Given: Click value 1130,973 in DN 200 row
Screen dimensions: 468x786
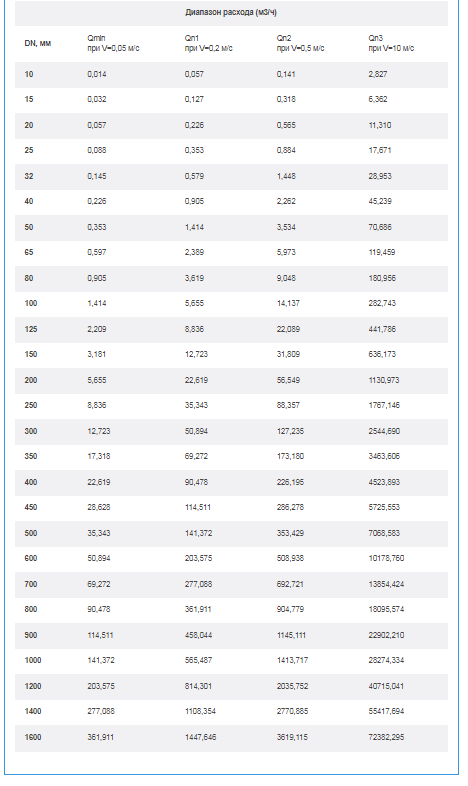Looking at the screenshot, I should 384,380.
